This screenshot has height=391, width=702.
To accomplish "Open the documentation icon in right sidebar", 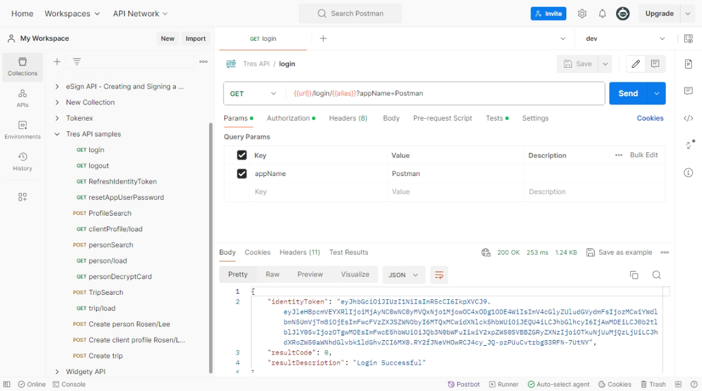I will 688,64.
